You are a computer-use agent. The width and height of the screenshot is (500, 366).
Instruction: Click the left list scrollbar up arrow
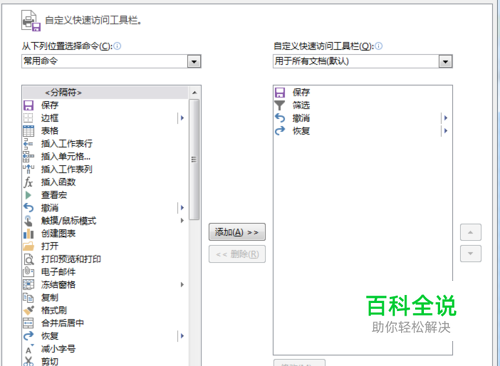pyautogui.click(x=194, y=92)
